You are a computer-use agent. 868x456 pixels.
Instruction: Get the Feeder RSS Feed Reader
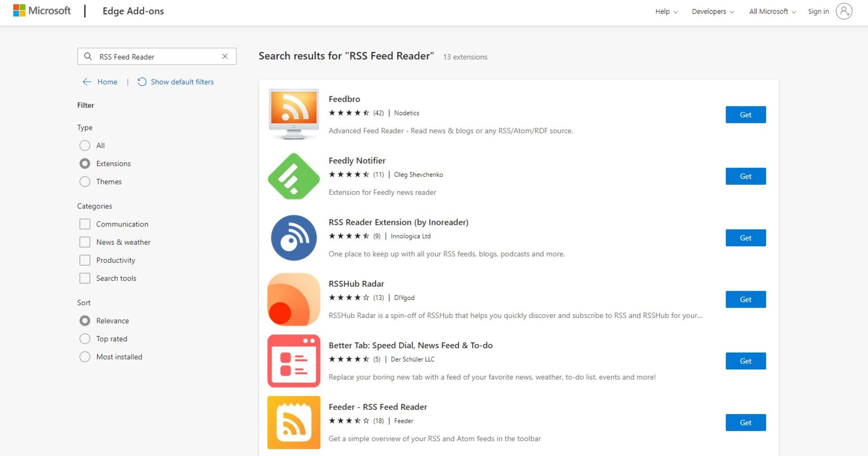click(745, 422)
